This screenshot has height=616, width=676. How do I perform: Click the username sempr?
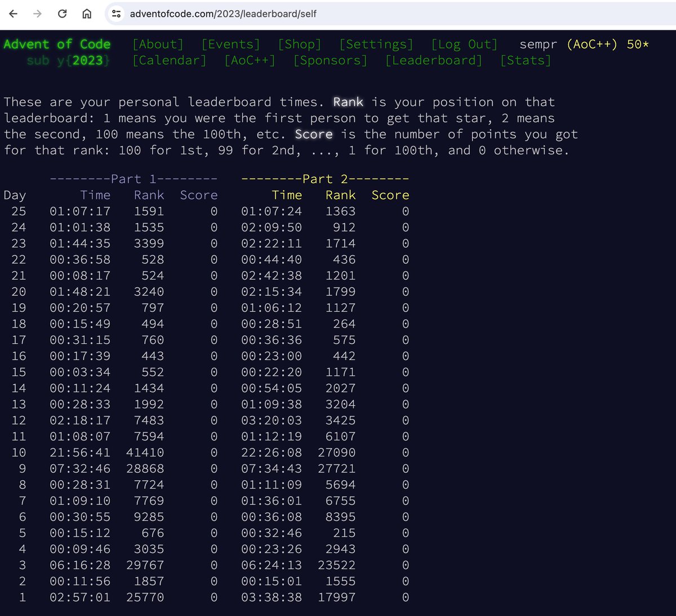539,44
